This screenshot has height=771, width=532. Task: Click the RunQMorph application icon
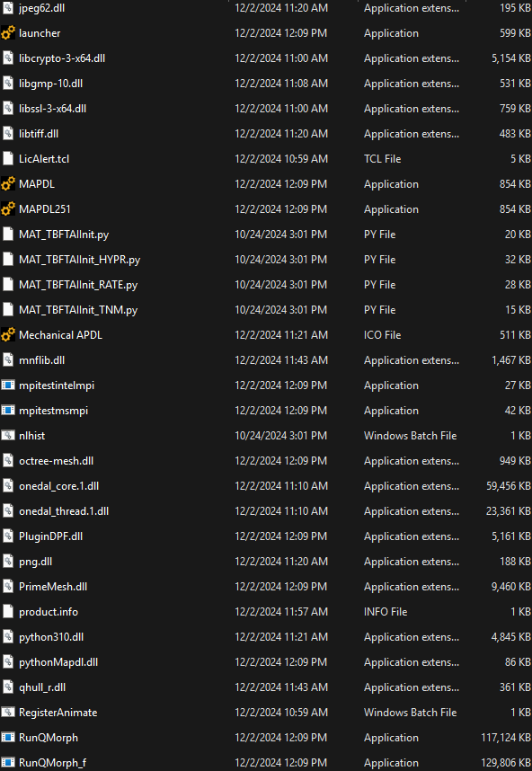(x=8, y=737)
